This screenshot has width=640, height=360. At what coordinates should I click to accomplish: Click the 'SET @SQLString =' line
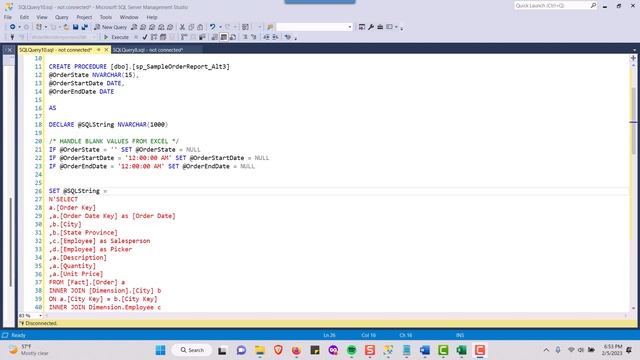point(78,191)
